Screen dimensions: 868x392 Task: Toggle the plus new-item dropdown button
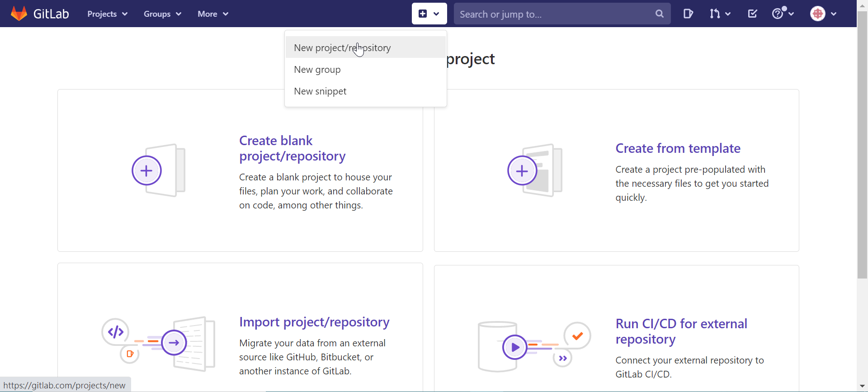point(429,14)
